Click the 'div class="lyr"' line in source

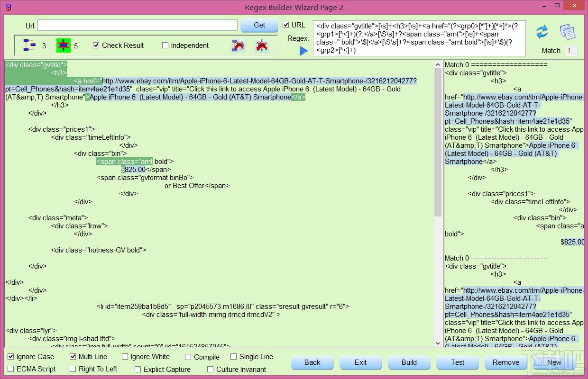(31, 330)
